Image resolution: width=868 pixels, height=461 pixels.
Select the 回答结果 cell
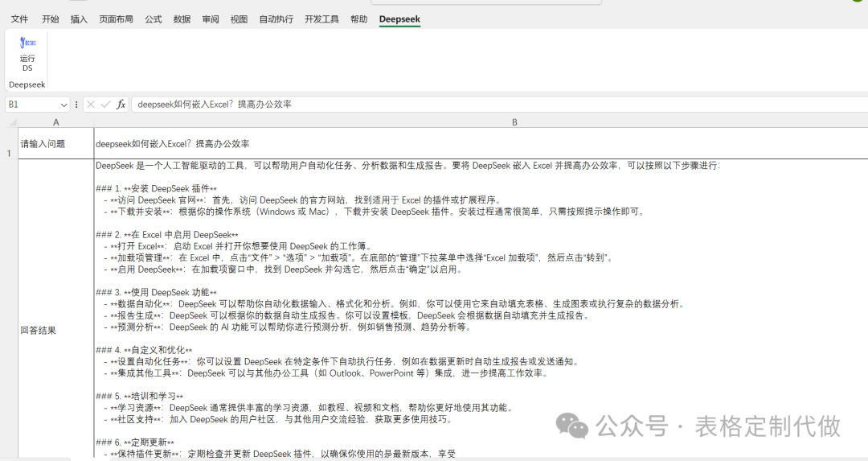point(56,309)
